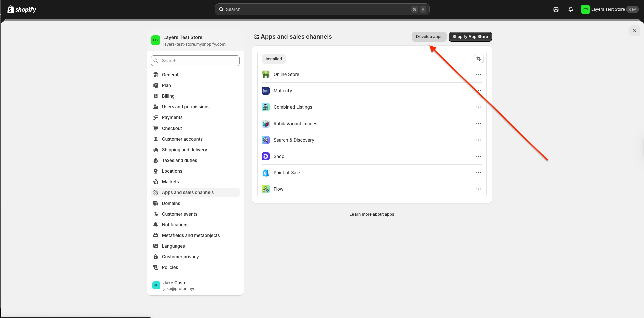Open the Sidekick assistant icon beside the bell
Viewport: 644px width, 318px height.
(556, 9)
